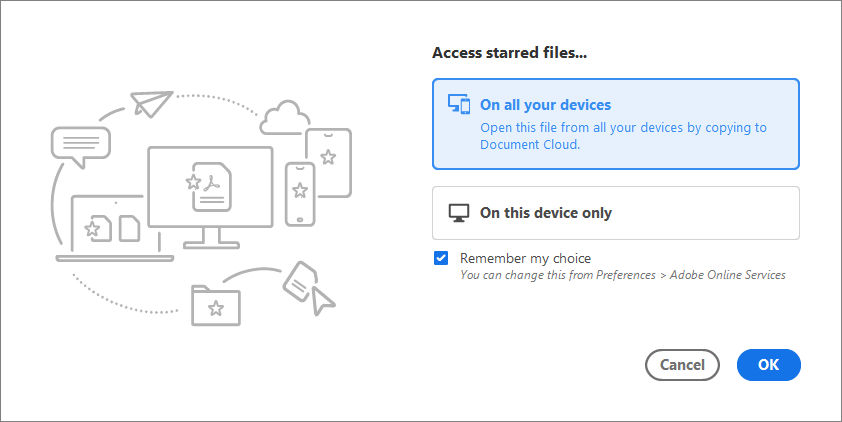Click the starred folder icon in the illustration

coord(215,304)
